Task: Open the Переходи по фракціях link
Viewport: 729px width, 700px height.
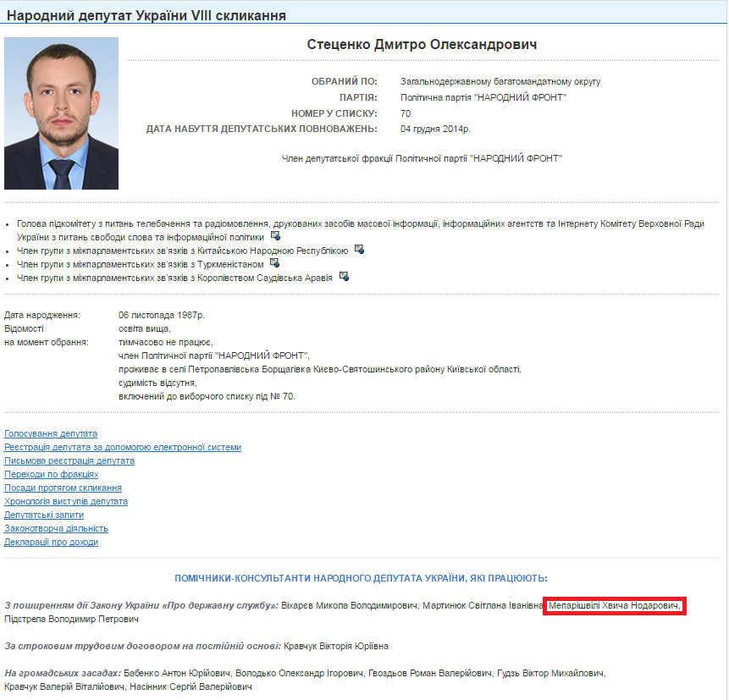Action: point(51,474)
